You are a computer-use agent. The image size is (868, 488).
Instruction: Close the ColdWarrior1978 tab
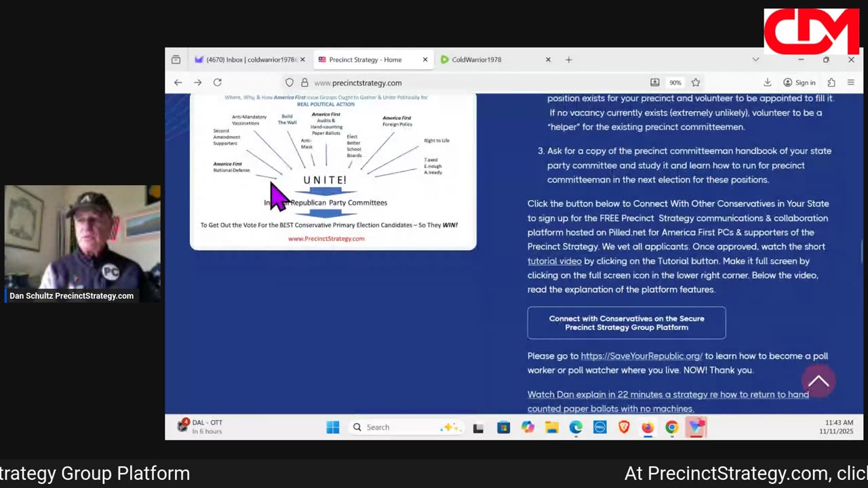[548, 60]
